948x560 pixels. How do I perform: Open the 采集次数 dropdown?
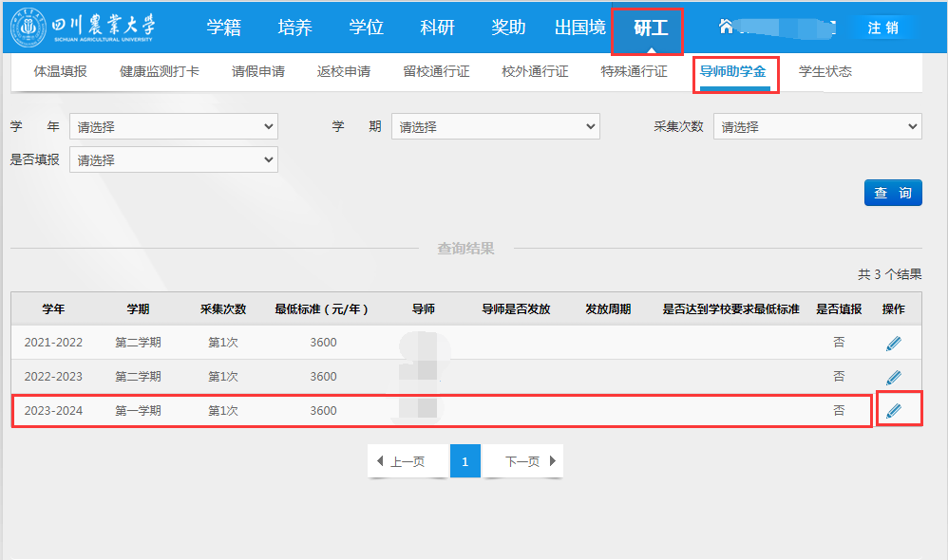pyautogui.click(x=817, y=126)
